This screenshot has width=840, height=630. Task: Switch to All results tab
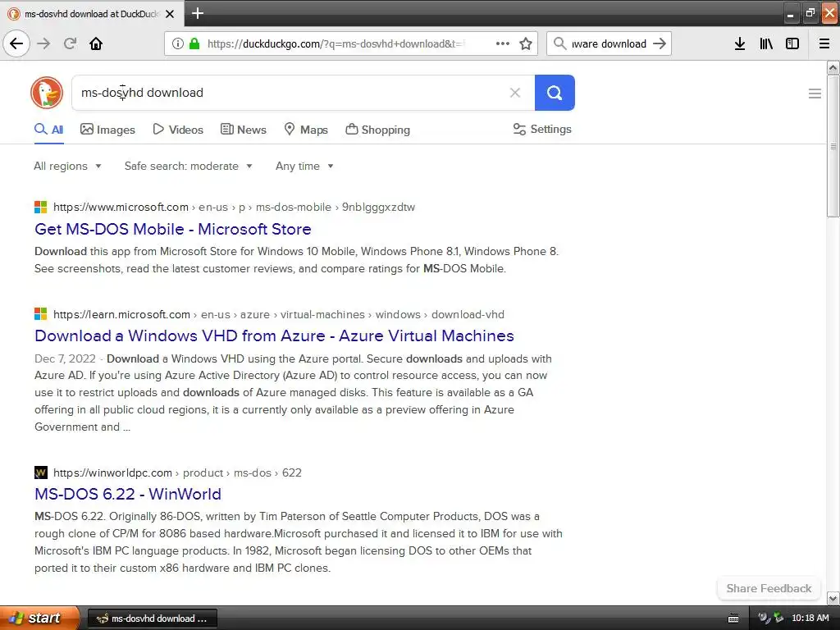pyautogui.click(x=48, y=130)
